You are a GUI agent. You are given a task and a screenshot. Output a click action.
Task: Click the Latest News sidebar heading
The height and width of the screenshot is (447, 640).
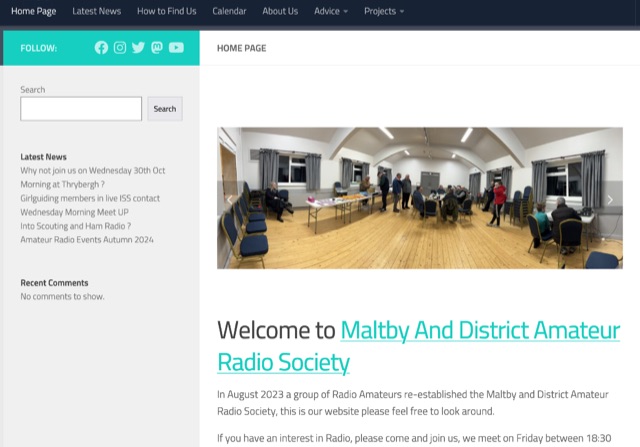point(43,157)
